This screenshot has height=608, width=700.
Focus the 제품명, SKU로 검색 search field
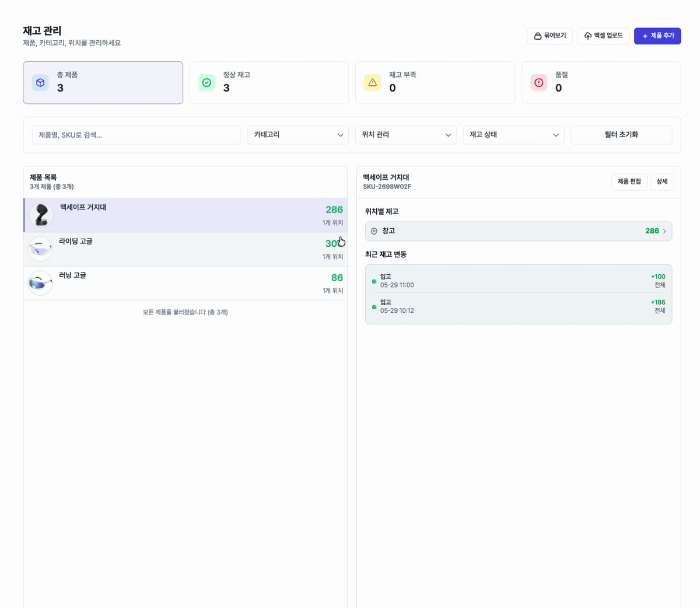(136, 135)
